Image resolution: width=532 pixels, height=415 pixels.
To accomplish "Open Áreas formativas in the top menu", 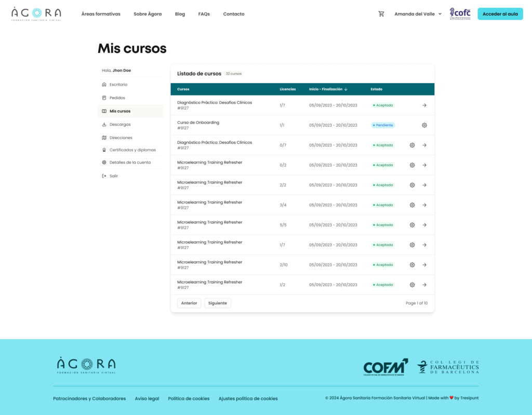I will coord(101,14).
